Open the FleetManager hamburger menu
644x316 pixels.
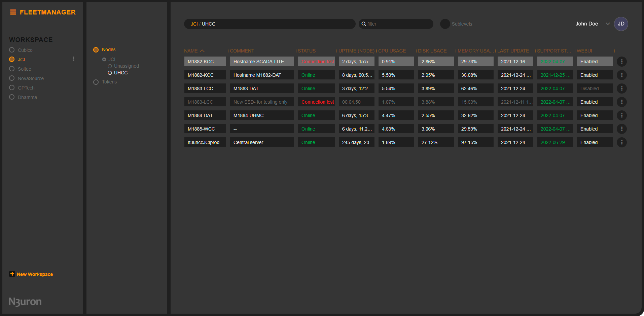pyautogui.click(x=12, y=12)
